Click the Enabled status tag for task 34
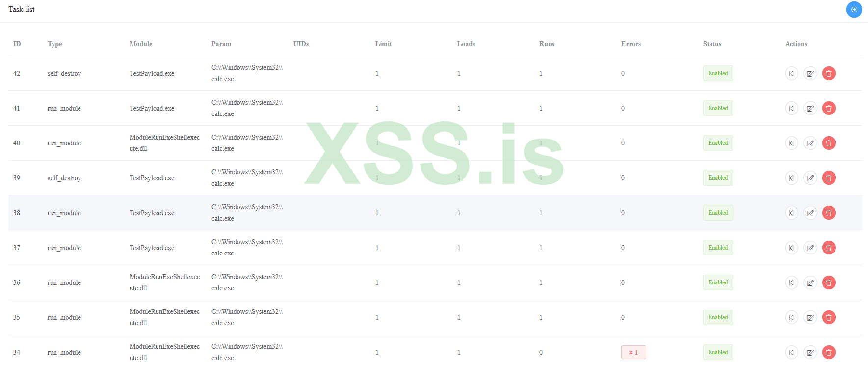Screen dimensions: 868x366 tap(718, 352)
